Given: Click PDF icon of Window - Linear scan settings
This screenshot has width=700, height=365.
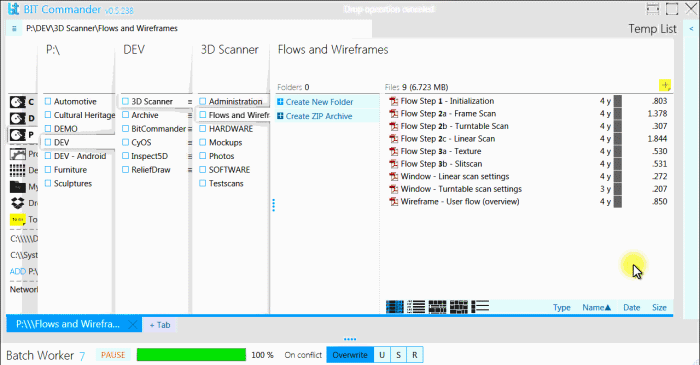Looking at the screenshot, I should (393, 176).
